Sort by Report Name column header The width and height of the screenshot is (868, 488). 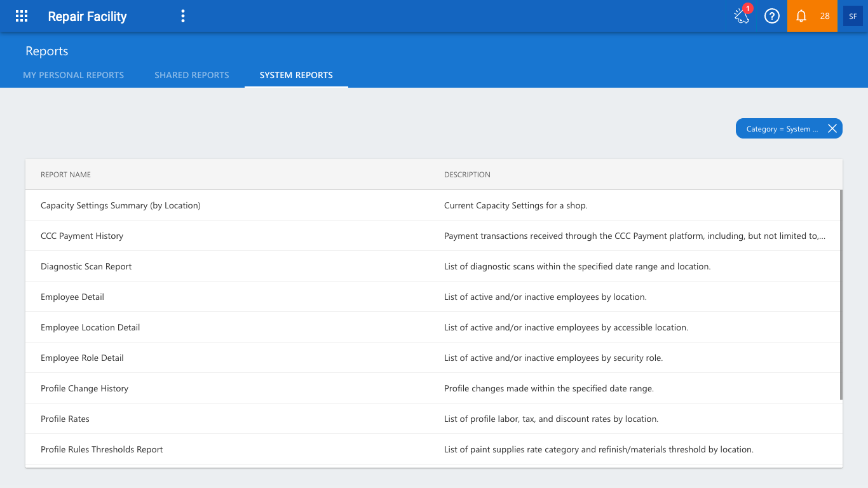pos(65,175)
